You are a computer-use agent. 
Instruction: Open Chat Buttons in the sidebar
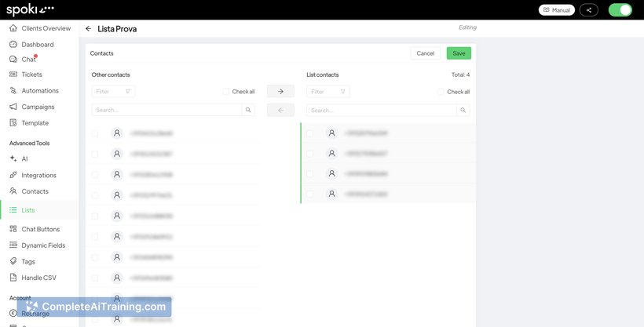(x=40, y=229)
